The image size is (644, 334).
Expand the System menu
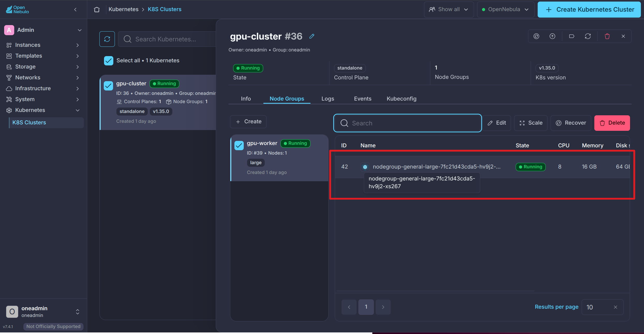43,99
